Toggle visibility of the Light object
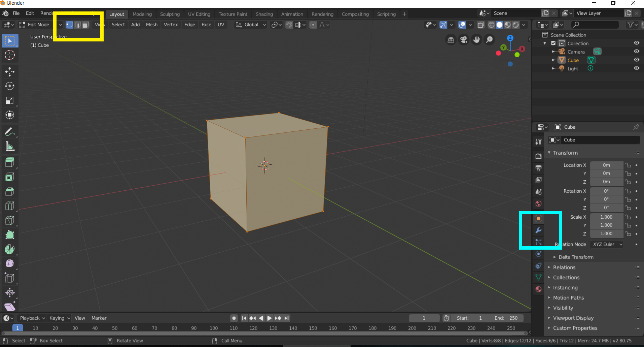644x347 pixels. pyautogui.click(x=636, y=68)
